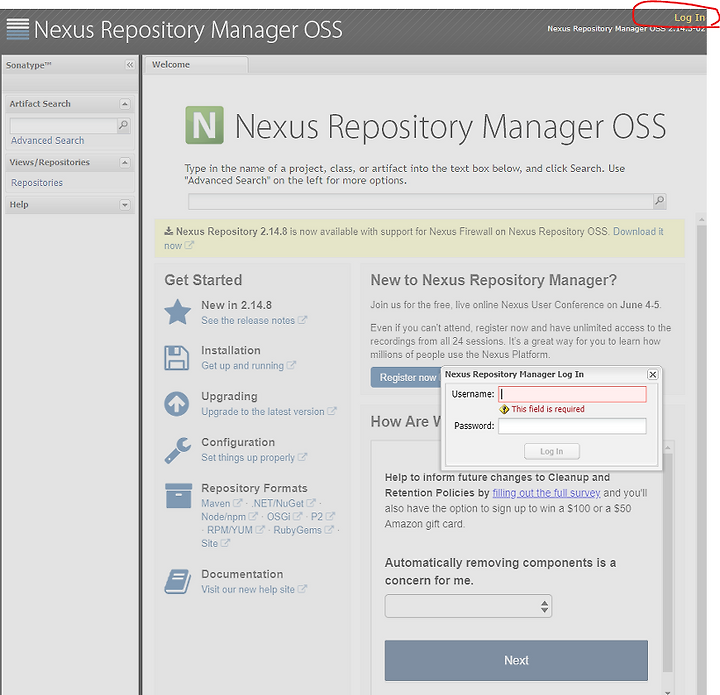Select the Welcome tab
720x695 pixels.
(x=196, y=65)
